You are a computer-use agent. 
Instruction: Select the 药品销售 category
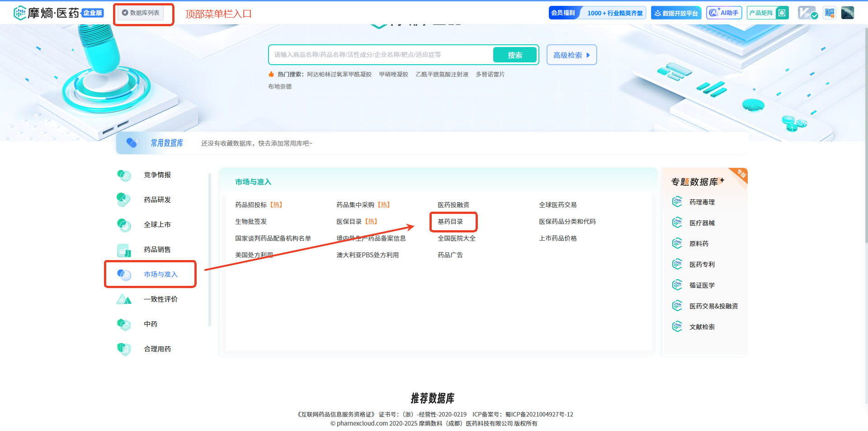point(157,250)
